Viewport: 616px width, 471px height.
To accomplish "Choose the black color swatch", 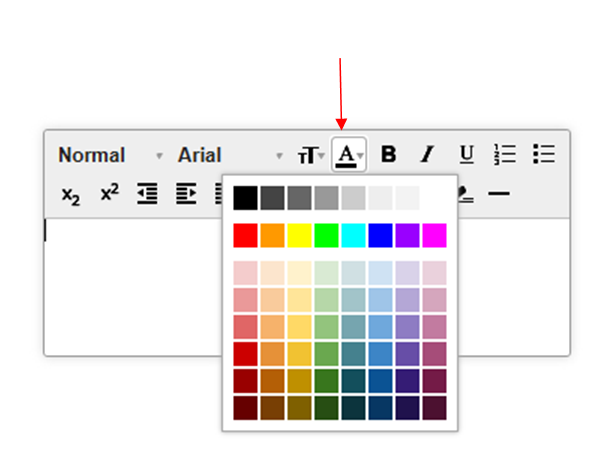I will click(245, 197).
